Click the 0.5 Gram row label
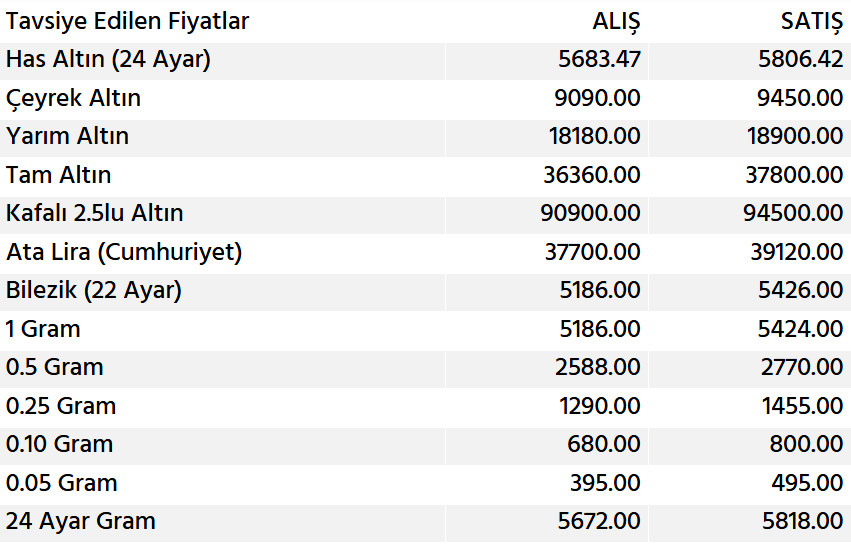The width and height of the screenshot is (851, 553). (54, 367)
